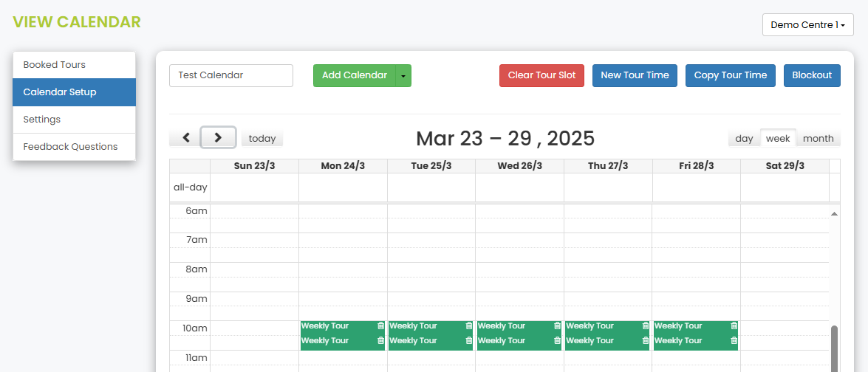Delete the second Thursday Weekly Tour slot
Image resolution: width=868 pixels, height=372 pixels.
[x=646, y=340]
